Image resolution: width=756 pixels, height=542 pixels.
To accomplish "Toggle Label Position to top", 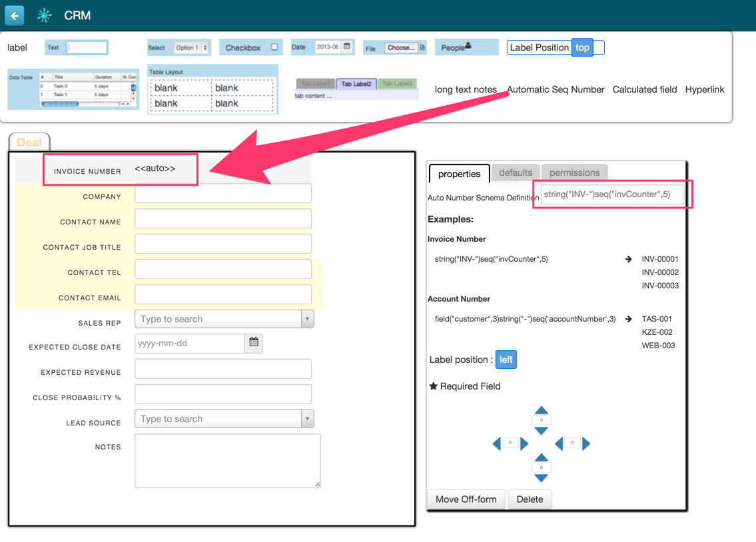I will [583, 47].
